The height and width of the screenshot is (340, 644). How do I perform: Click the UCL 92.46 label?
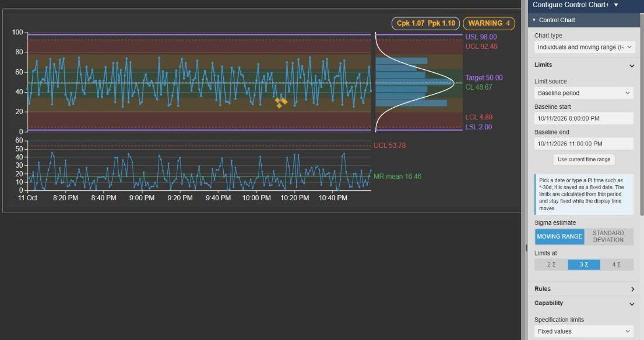[x=481, y=47]
